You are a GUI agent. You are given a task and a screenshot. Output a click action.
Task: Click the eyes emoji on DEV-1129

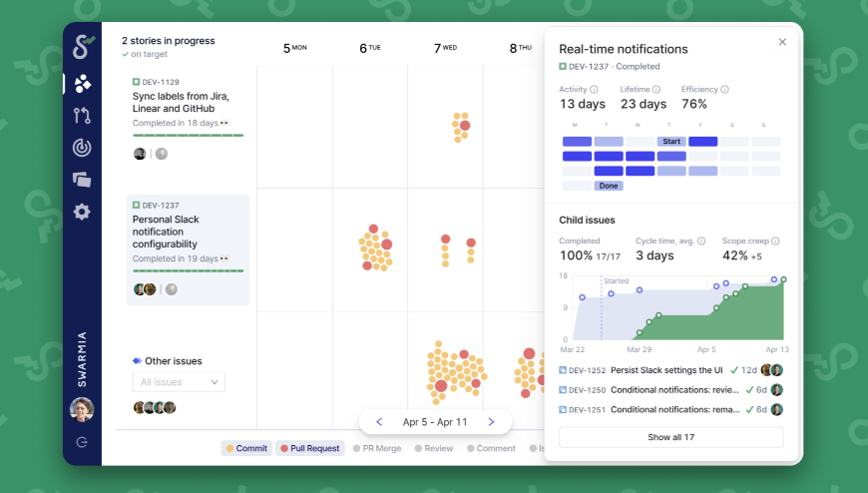click(224, 123)
